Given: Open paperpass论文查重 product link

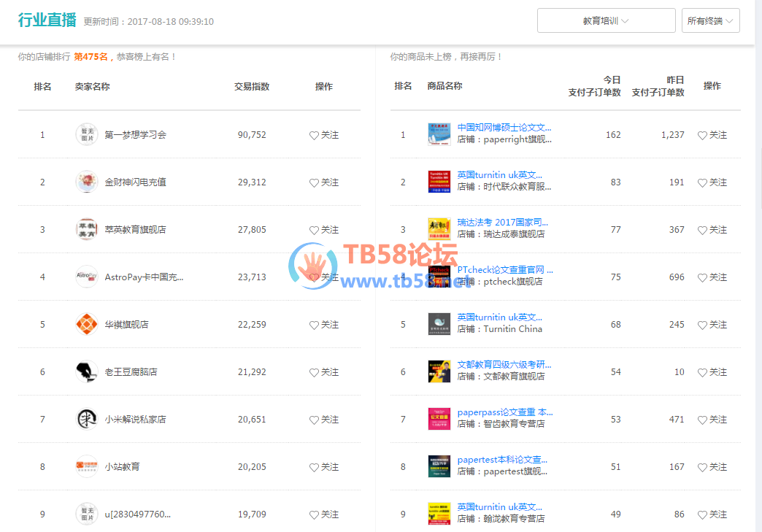Looking at the screenshot, I should coord(505,412).
